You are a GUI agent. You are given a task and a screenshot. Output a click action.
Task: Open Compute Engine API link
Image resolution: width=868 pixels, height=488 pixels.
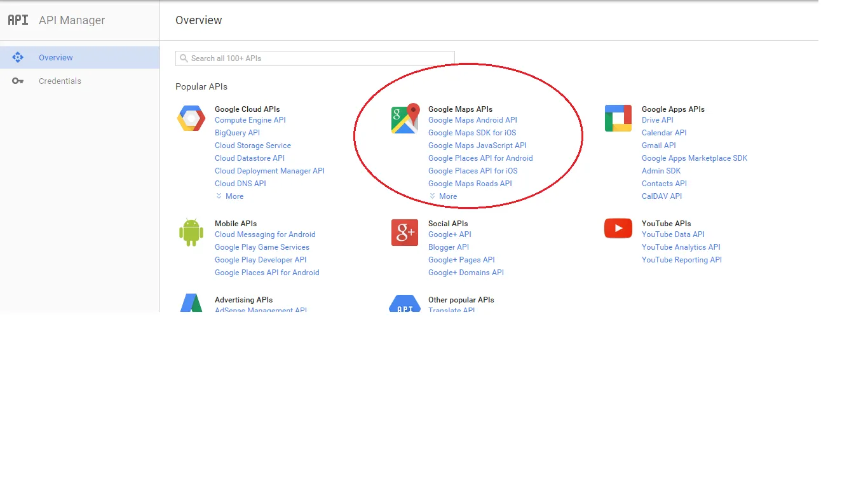(250, 120)
